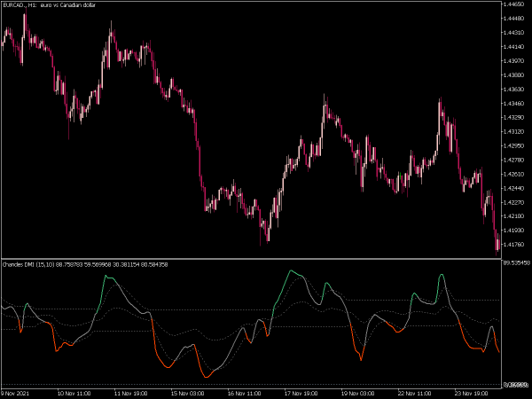Click the 1.43120 price axis label
This screenshot has width=532, height=399.
coord(513,131)
